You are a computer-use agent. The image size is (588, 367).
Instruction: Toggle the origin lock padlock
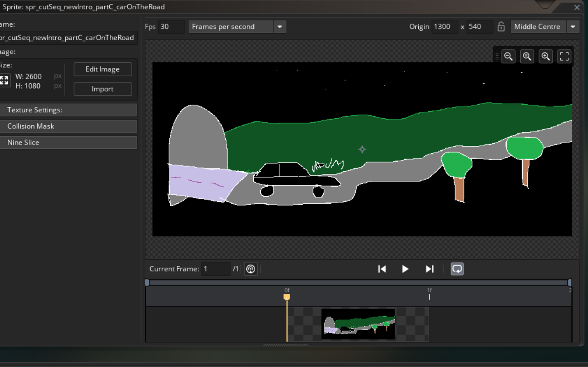coord(501,27)
